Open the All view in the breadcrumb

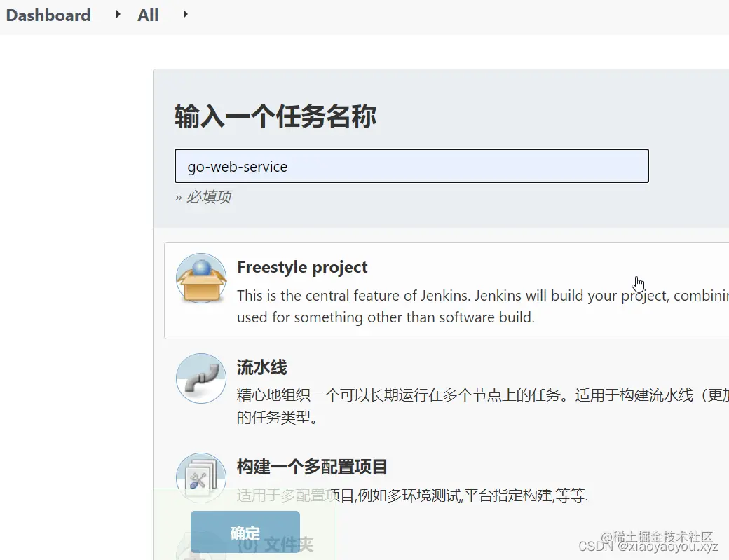coord(147,15)
